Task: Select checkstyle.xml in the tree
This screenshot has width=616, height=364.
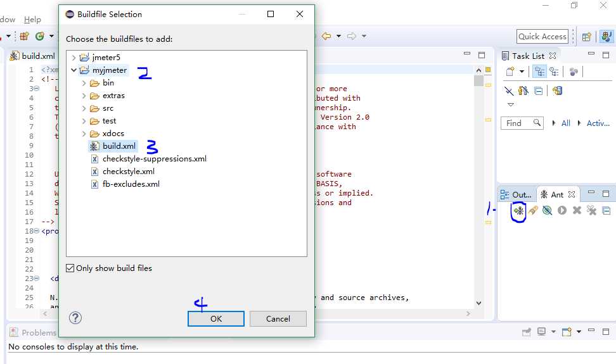Action: click(129, 172)
